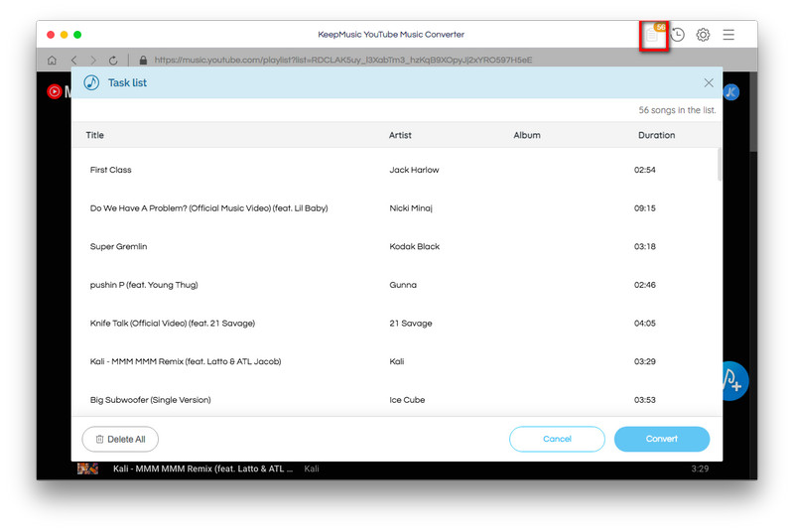Image resolution: width=794 pixels, height=532 pixels.
Task: Click the 02:54 duration value
Action: point(644,170)
